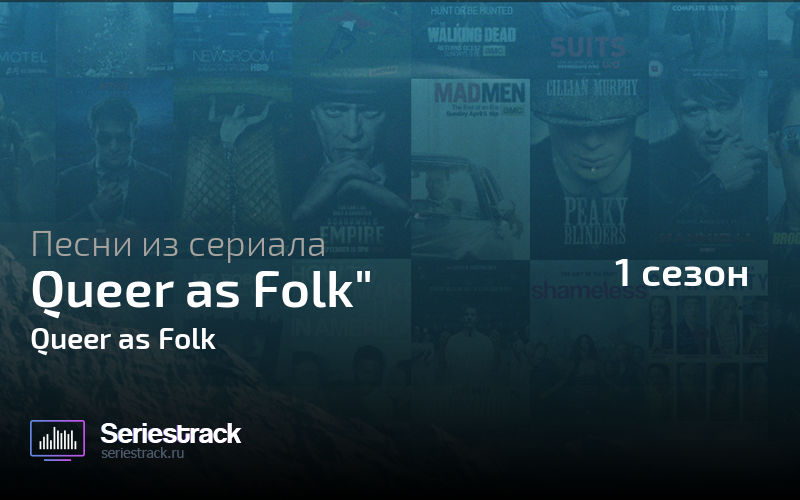Open the Suits poster thumbnail

point(589,39)
